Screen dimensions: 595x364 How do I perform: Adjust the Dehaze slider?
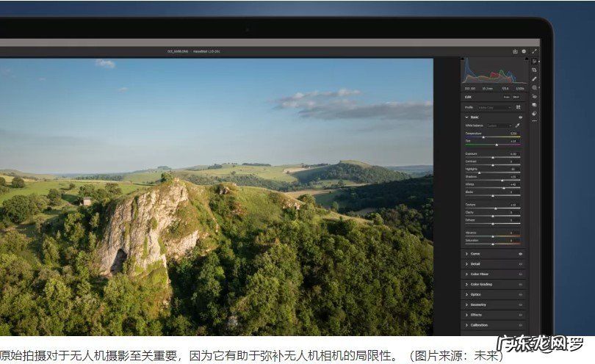pyautogui.click(x=493, y=224)
